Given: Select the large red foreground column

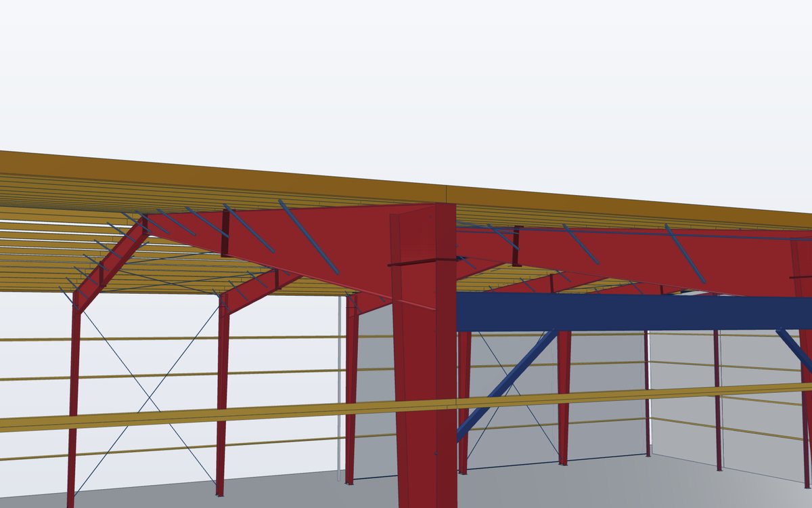Looking at the screenshot, I should tap(424, 356).
